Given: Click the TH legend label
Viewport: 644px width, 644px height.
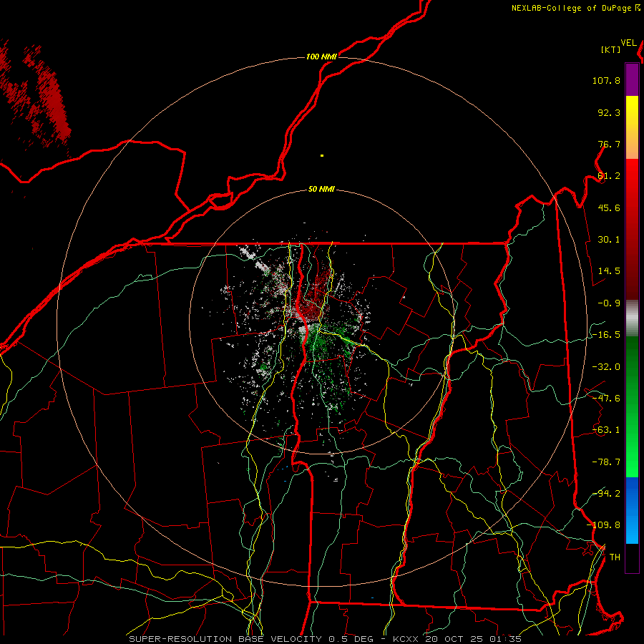Looking at the screenshot, I should tap(615, 557).
